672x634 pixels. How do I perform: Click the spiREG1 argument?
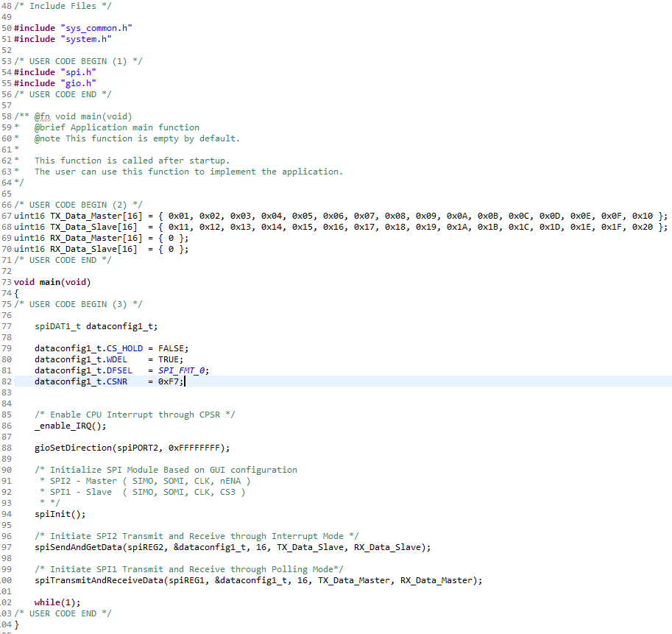(x=186, y=580)
